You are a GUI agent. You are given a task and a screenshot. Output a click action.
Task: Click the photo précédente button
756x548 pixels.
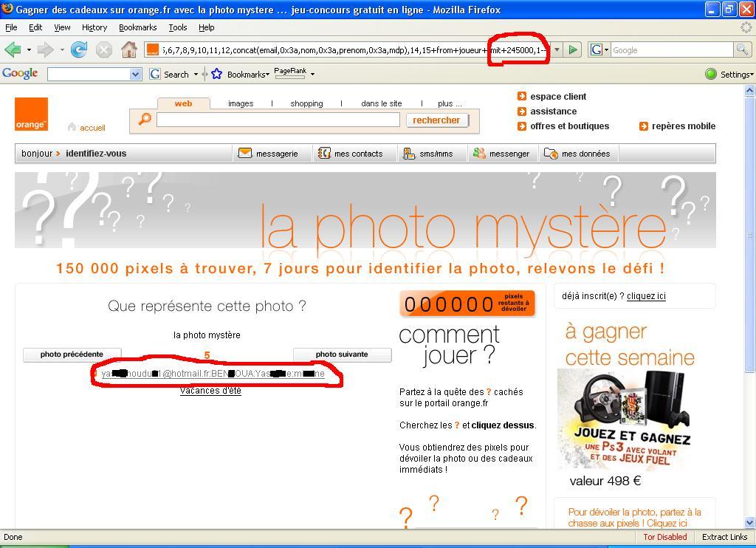click(x=72, y=354)
